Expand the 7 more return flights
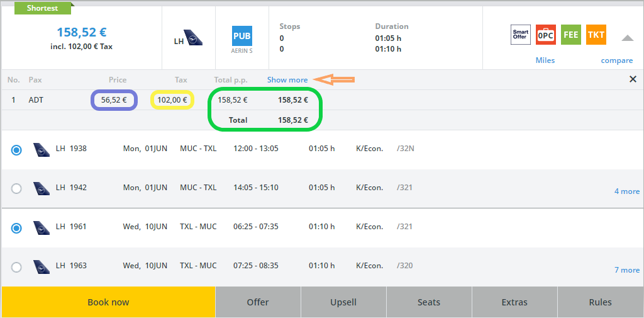This screenshot has width=644, height=318. [x=626, y=270]
